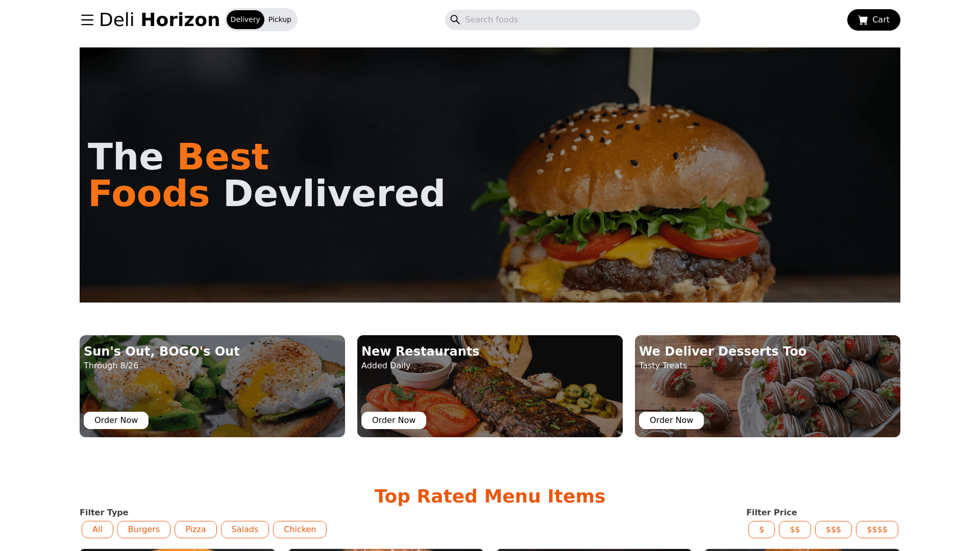This screenshot has height=551, width=980.
Task: Toggle to Pickup mode
Action: (279, 19)
